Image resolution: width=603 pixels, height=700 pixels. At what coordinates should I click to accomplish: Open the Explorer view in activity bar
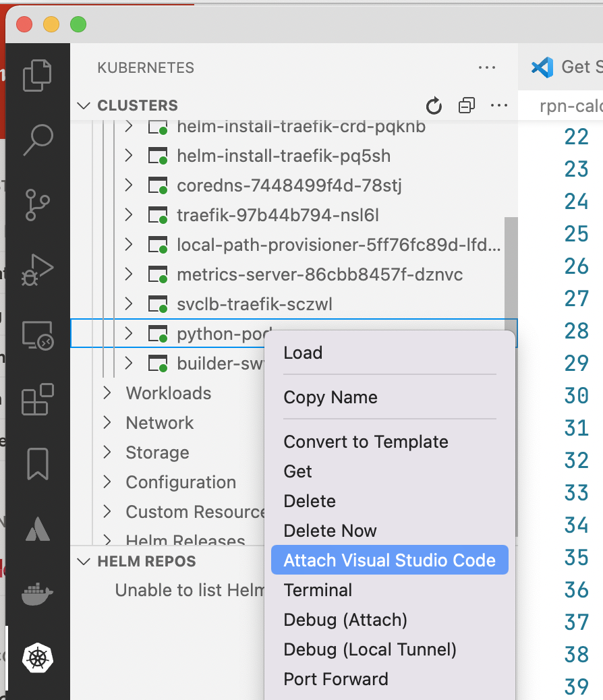pyautogui.click(x=38, y=75)
